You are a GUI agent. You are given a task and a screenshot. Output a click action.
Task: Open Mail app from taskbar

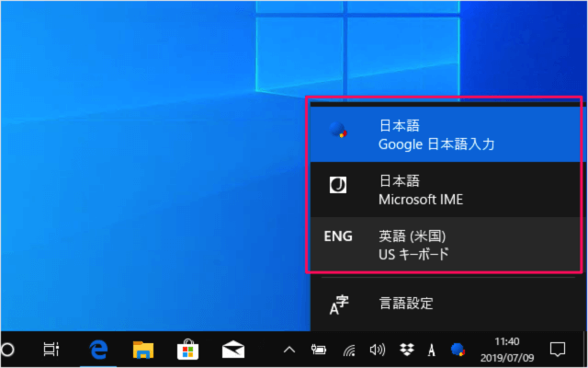(233, 350)
